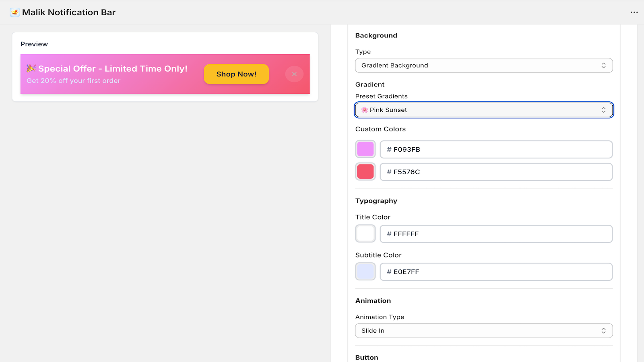Click the E0E7FF Subtitle Color field

click(x=496, y=271)
